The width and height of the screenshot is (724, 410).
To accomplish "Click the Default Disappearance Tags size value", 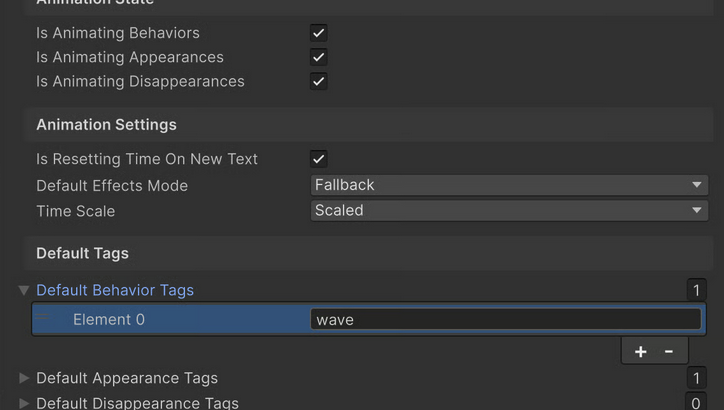I will coord(696,402).
